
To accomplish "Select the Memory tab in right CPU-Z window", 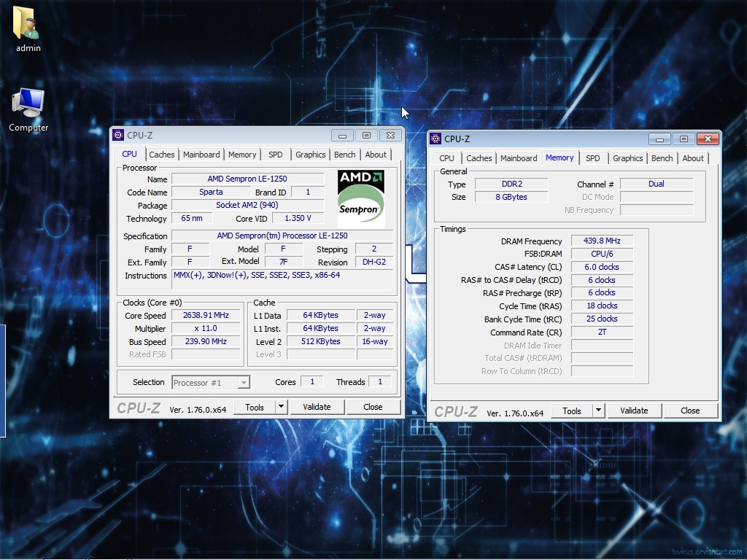I will 560,157.
